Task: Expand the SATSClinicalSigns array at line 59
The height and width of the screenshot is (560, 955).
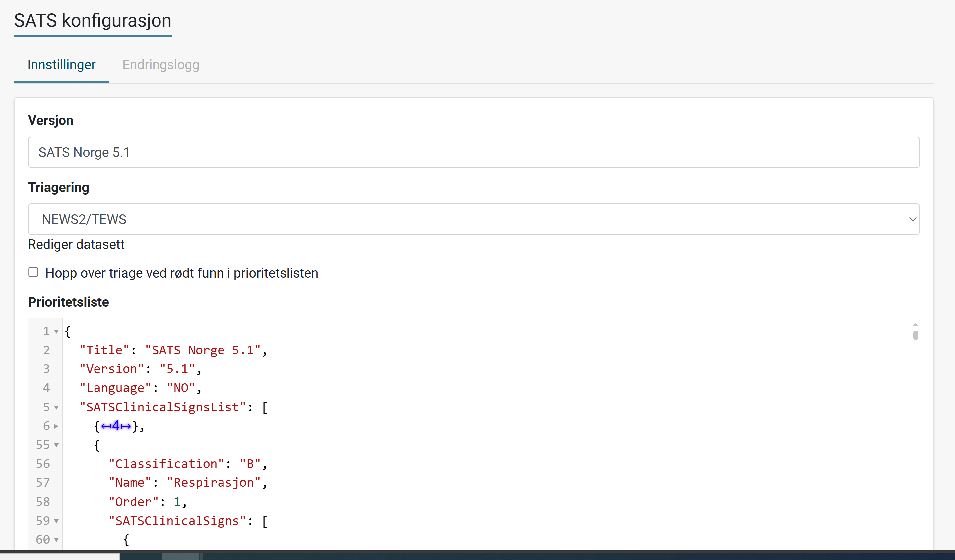Action: [59, 521]
